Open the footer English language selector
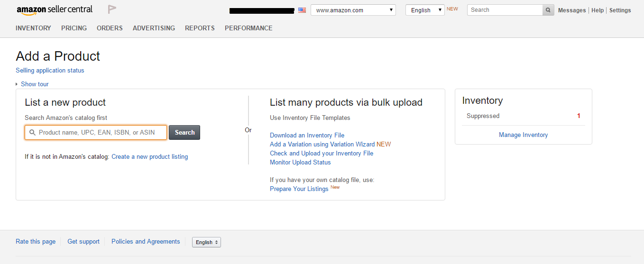 (206, 242)
